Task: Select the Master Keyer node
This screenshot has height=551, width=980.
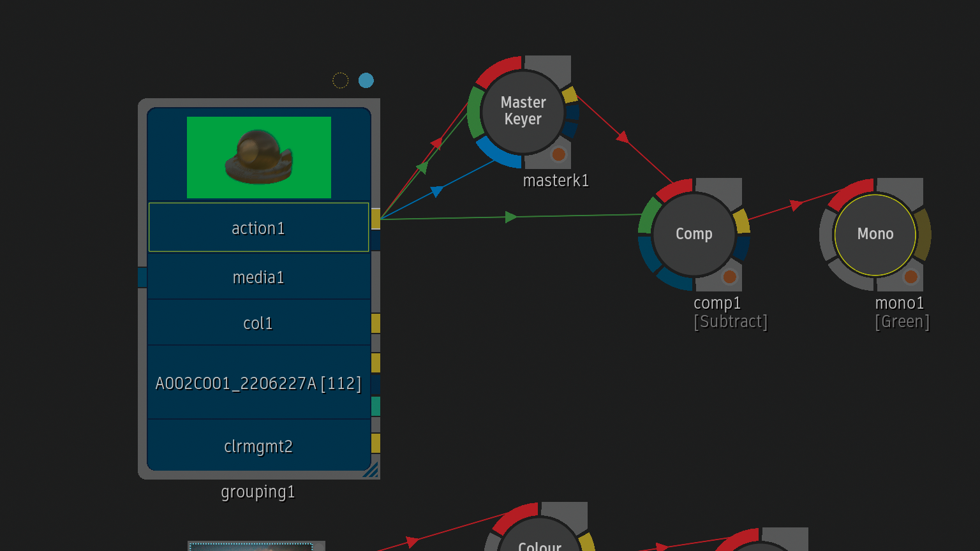Action: pos(523,112)
